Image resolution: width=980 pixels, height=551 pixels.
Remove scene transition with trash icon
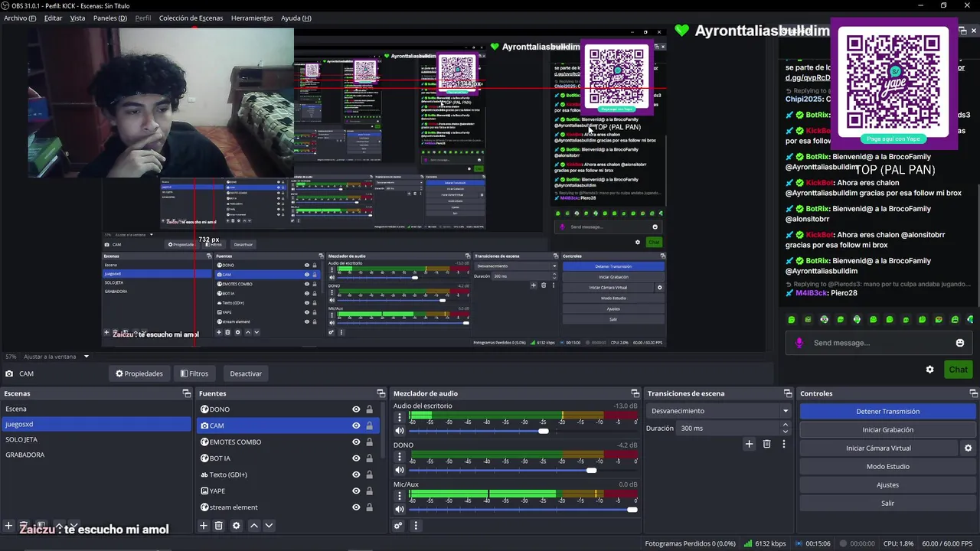tap(766, 444)
